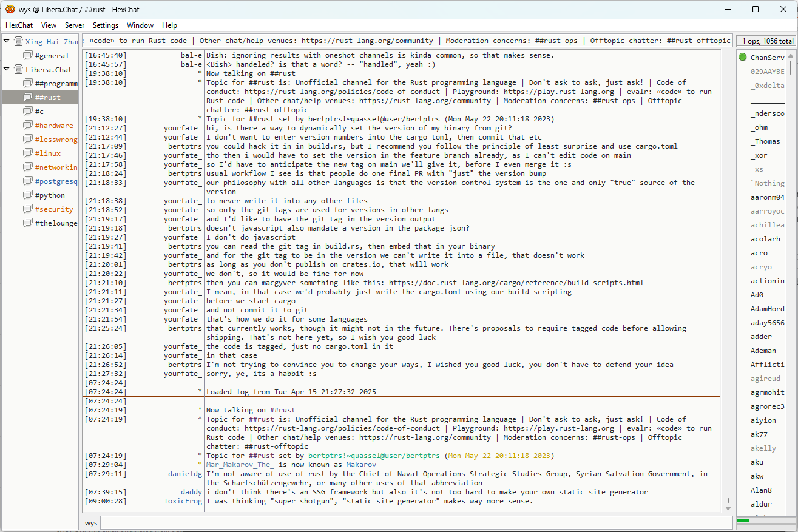
Task: Click the ##rust channel icon in tree
Action: click(28, 97)
